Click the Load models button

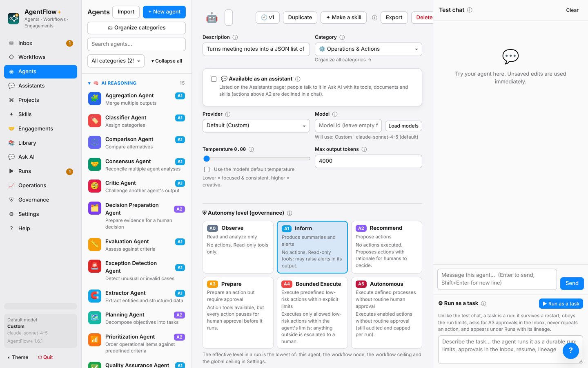tap(403, 126)
